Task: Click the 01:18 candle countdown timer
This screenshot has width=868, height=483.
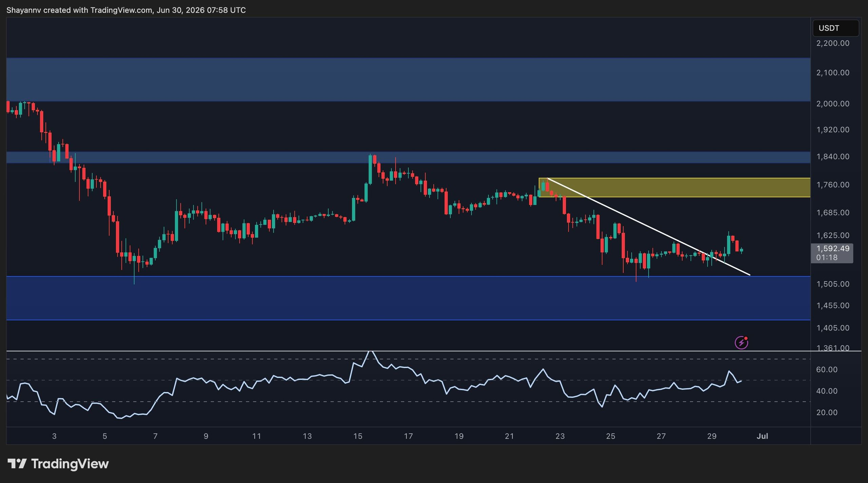Action: pyautogui.click(x=827, y=257)
